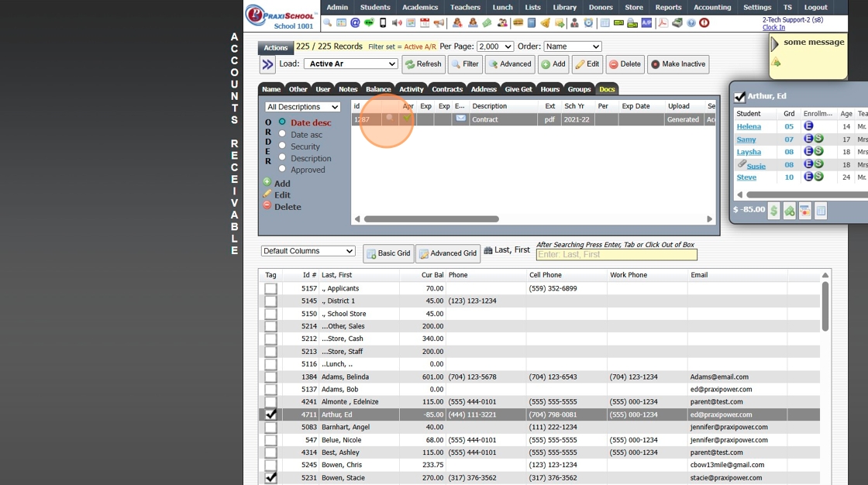Click the Actions button
This screenshot has height=485, width=868.
pos(275,47)
